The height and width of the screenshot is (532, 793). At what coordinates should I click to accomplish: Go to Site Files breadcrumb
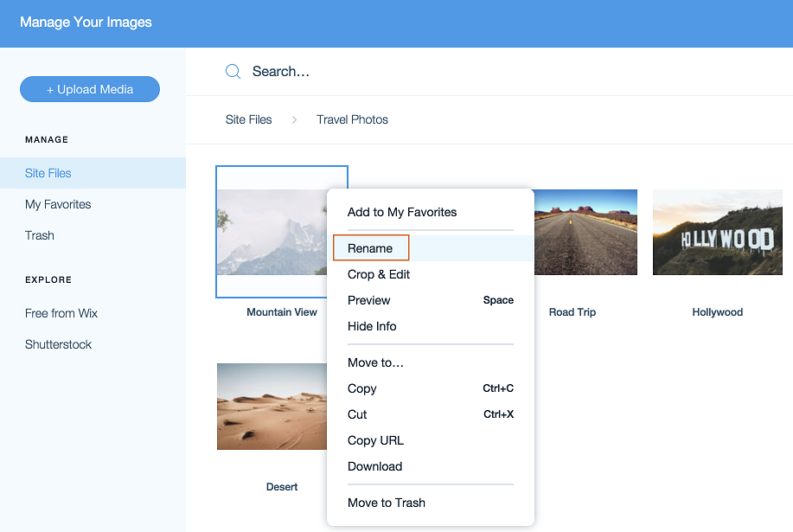(249, 120)
